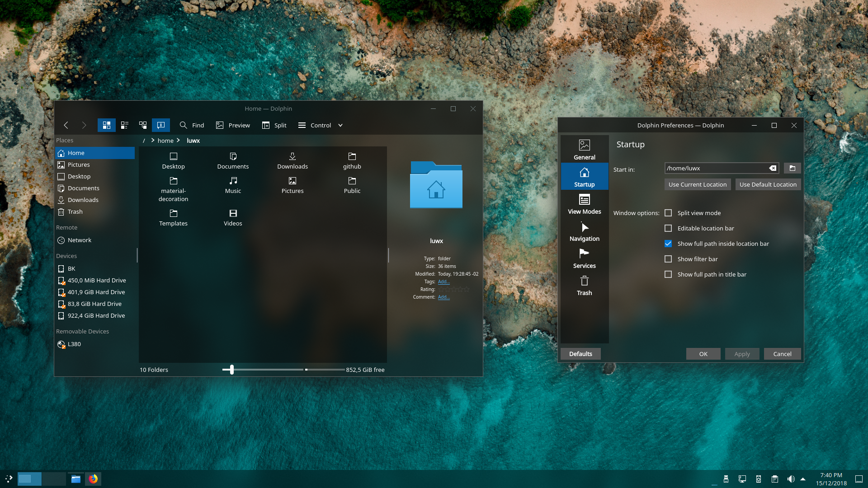Open Startup preferences page
Image resolution: width=868 pixels, height=488 pixels.
click(585, 177)
